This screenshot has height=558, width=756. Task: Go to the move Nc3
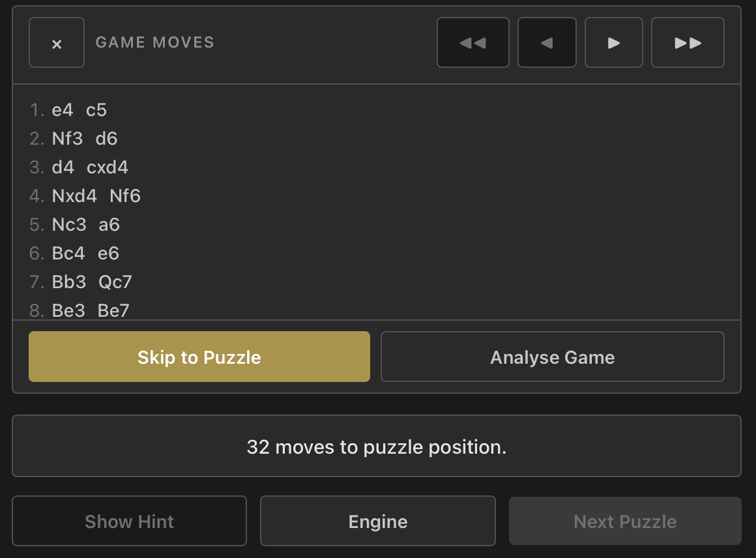(x=69, y=225)
